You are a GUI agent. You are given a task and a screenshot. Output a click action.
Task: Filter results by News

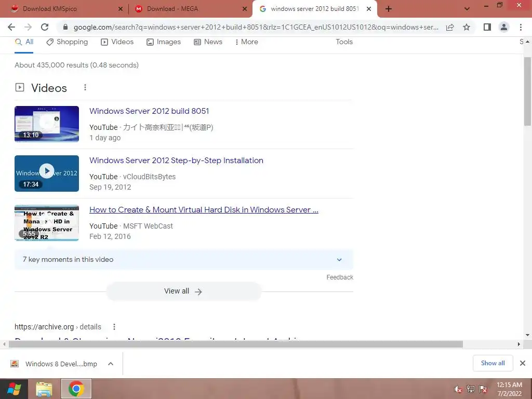coord(208,42)
